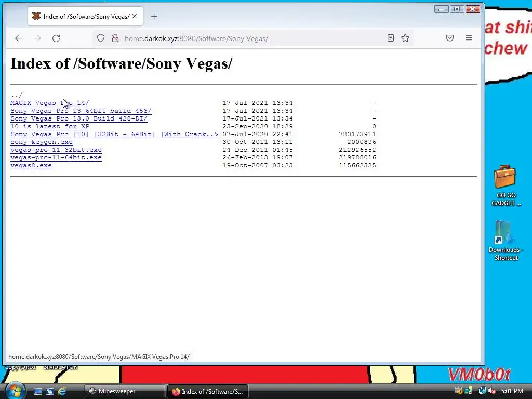Click the insecure connection padlock icon
Viewport: 532px width, 399px height.
point(115,38)
